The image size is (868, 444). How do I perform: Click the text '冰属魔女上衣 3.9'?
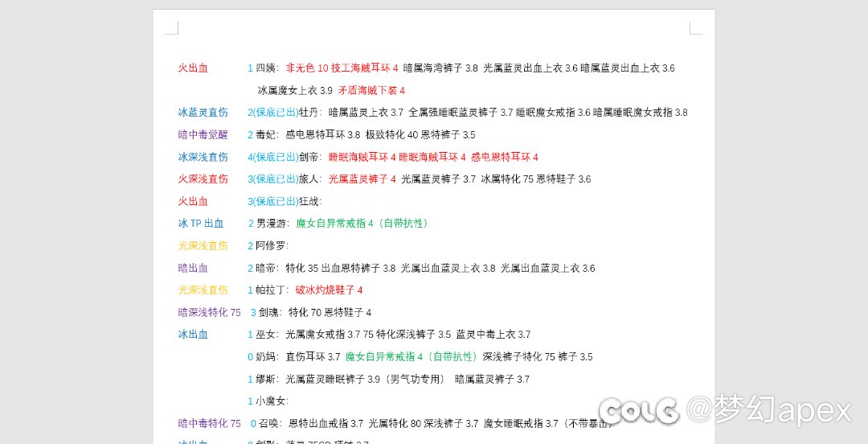pyautogui.click(x=295, y=90)
